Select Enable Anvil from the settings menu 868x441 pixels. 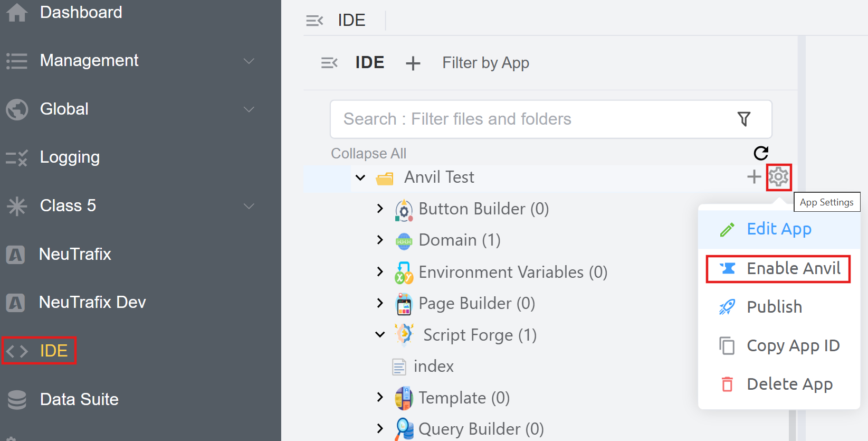(x=793, y=269)
